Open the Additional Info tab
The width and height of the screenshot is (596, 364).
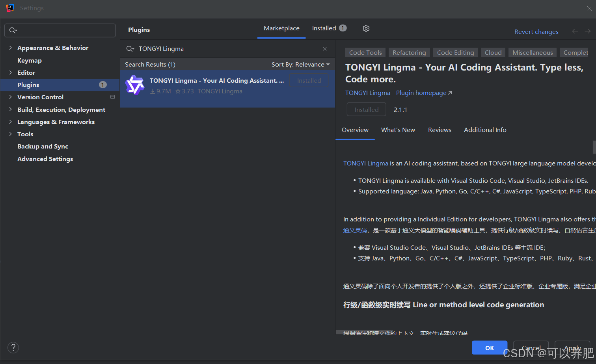(485, 130)
